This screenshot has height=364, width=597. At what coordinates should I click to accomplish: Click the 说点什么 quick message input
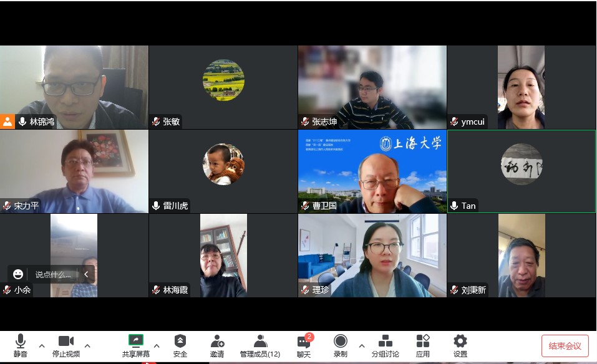coord(52,274)
